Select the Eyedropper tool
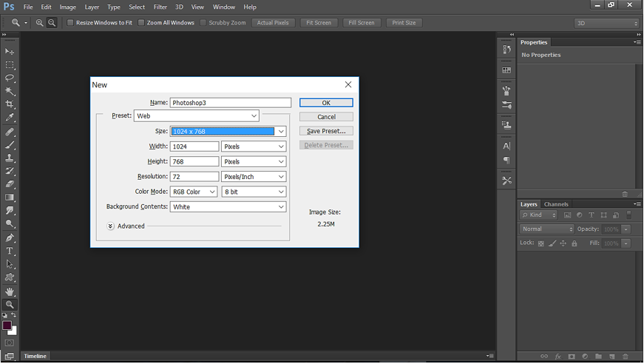Image resolution: width=644 pixels, height=364 pixels. [10, 117]
